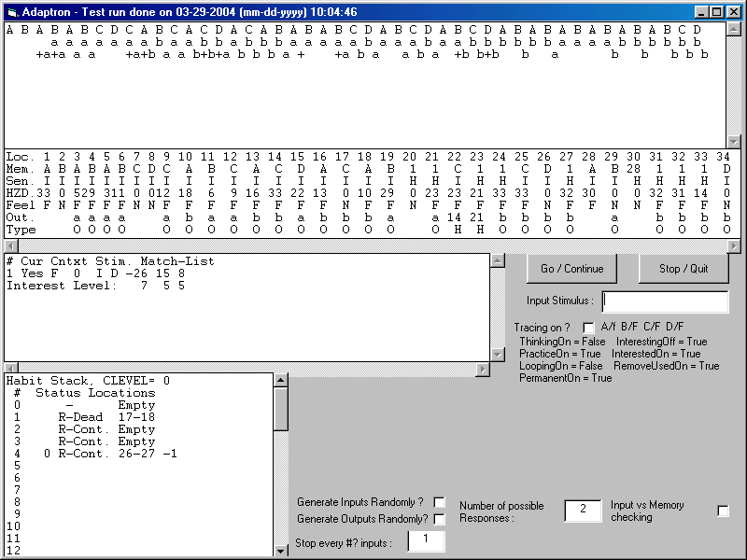Screen dimensions: 747x560
Task: Click left arrow of Match-List horizontal scrollbar
Action: point(11,369)
